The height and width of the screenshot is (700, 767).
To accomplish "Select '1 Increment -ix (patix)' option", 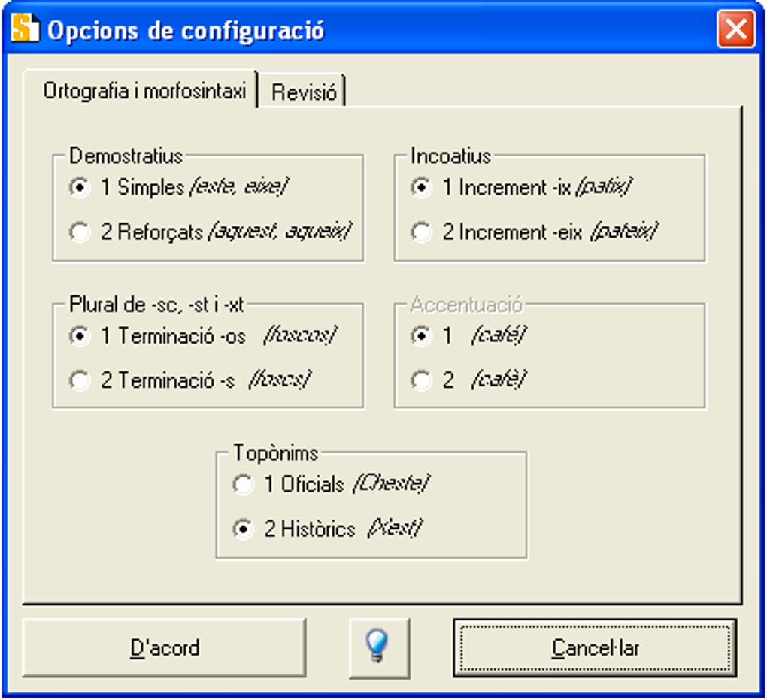I will click(x=421, y=189).
